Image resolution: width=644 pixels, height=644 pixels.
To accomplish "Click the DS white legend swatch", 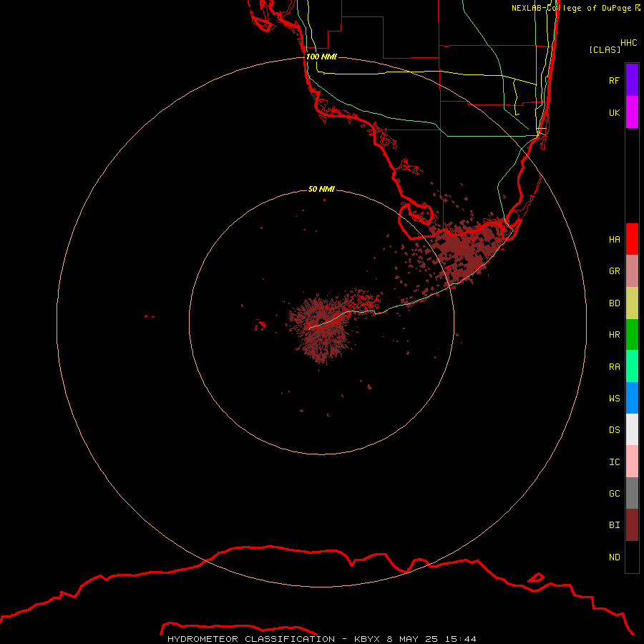I will [x=632, y=429].
